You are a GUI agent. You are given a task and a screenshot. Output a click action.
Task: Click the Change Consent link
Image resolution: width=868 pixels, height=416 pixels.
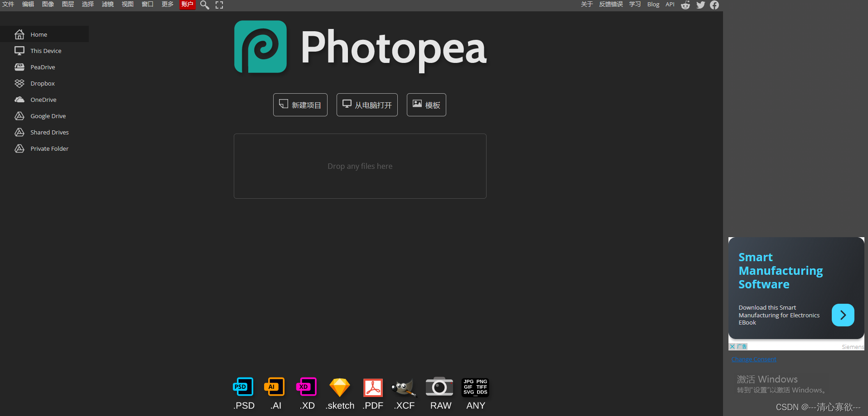click(753, 359)
